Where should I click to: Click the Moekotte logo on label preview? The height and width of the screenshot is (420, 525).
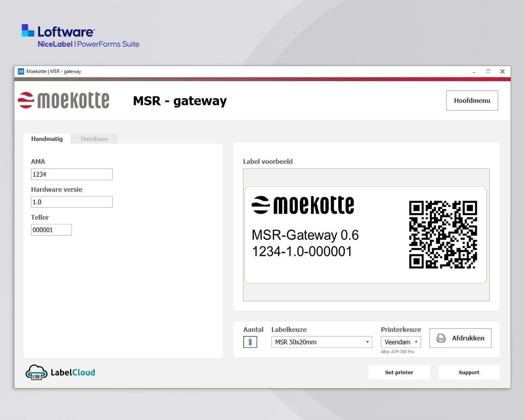[x=303, y=205]
